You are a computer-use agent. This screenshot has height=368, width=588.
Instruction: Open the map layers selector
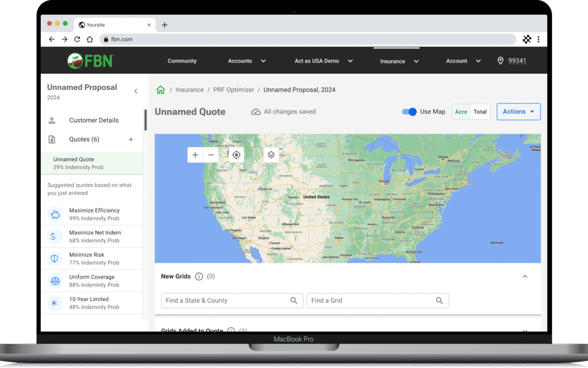pyautogui.click(x=271, y=155)
